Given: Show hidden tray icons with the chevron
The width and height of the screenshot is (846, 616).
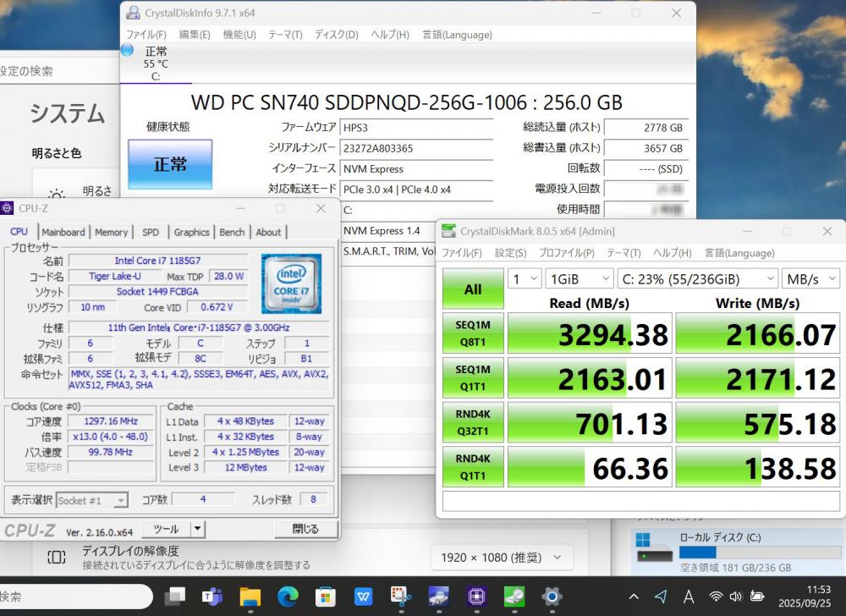Looking at the screenshot, I should point(634,597).
